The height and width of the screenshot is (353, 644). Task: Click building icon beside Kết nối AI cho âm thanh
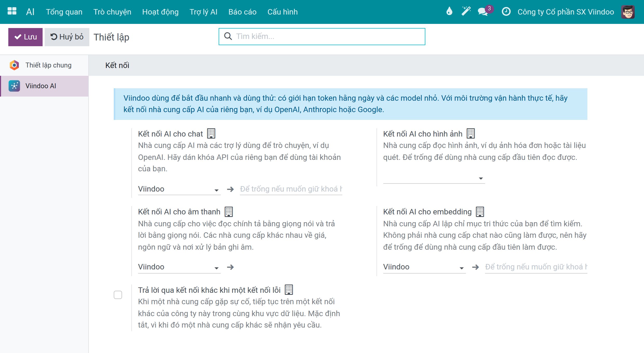tap(229, 212)
